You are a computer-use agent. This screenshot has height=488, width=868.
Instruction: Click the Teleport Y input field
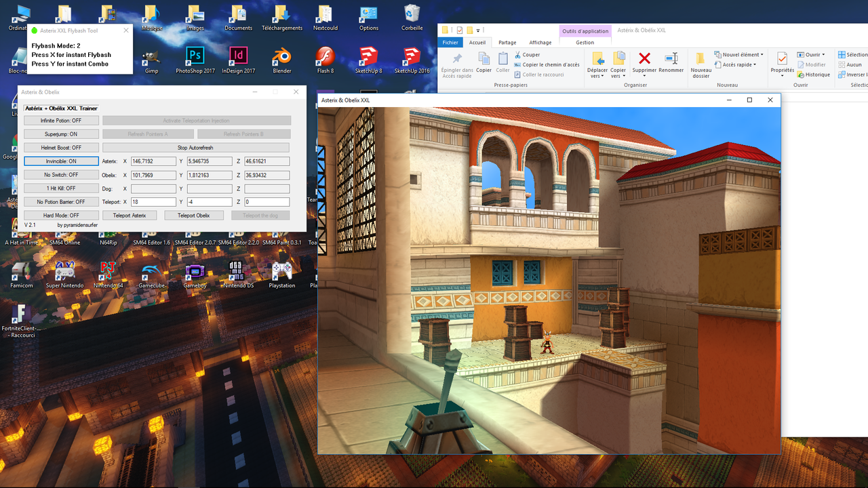pyautogui.click(x=210, y=202)
